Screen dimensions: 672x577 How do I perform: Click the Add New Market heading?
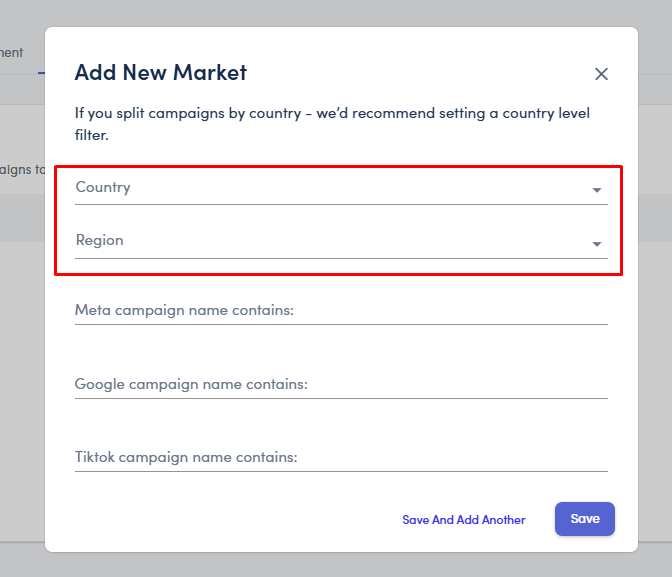(x=161, y=73)
